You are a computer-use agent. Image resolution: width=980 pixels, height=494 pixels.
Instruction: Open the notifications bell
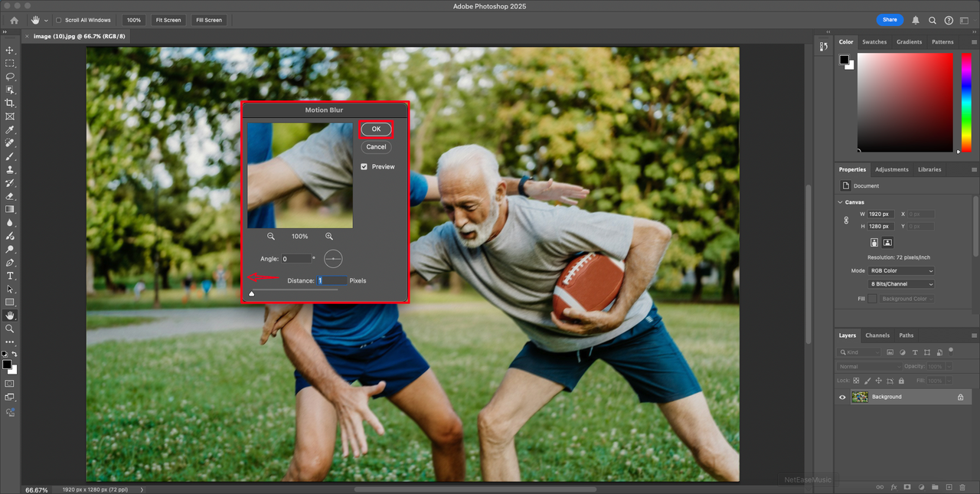coord(916,20)
